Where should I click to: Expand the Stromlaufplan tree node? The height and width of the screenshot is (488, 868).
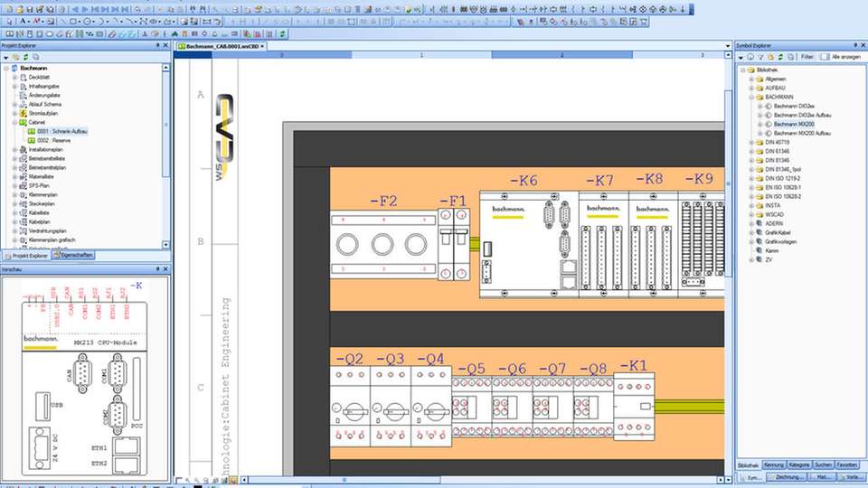tap(15, 114)
